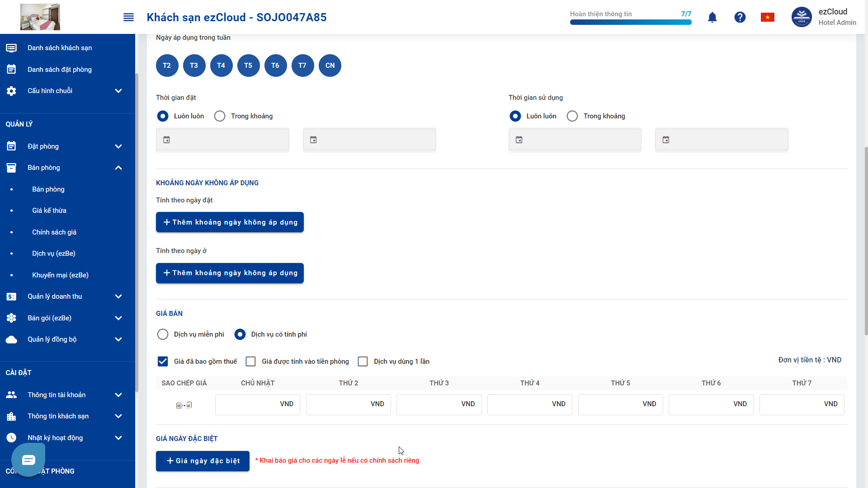This screenshot has height=488, width=868.
Task: Open Bán phòng submenu item
Action: point(48,189)
